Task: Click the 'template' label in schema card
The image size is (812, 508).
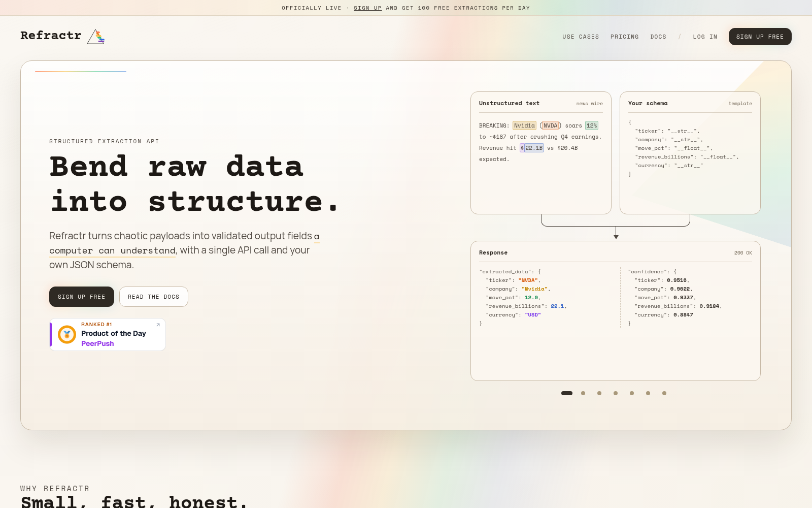Action: click(x=740, y=104)
